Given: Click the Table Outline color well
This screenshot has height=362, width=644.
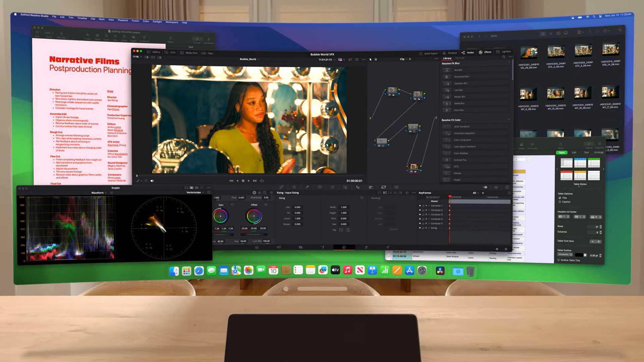Looking at the screenshot, I should (580, 255).
